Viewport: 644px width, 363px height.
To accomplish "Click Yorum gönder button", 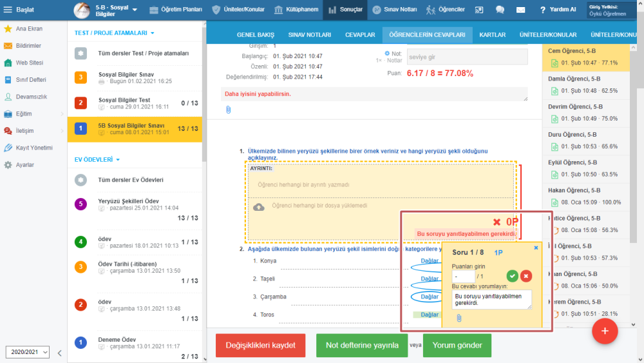I will pyautogui.click(x=457, y=346).
